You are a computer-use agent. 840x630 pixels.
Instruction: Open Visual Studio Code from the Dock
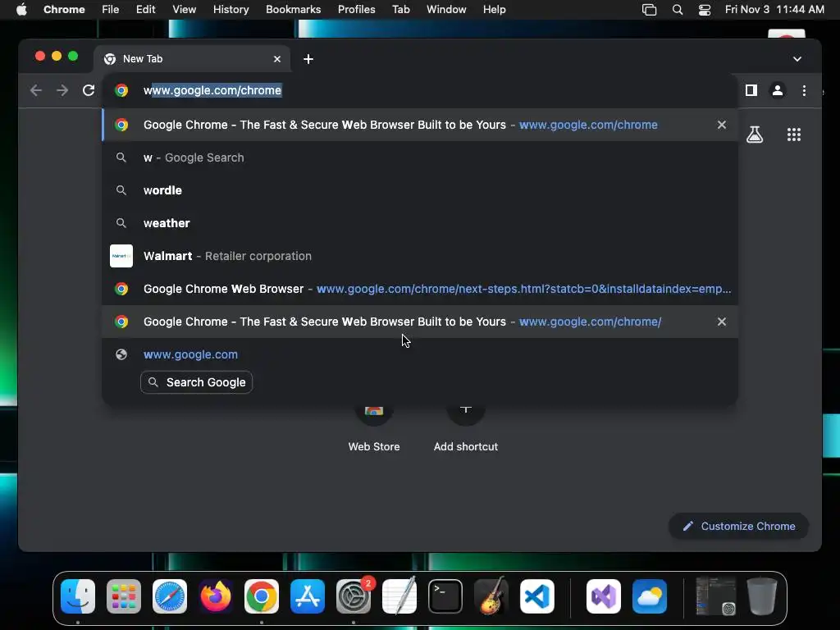point(537,596)
